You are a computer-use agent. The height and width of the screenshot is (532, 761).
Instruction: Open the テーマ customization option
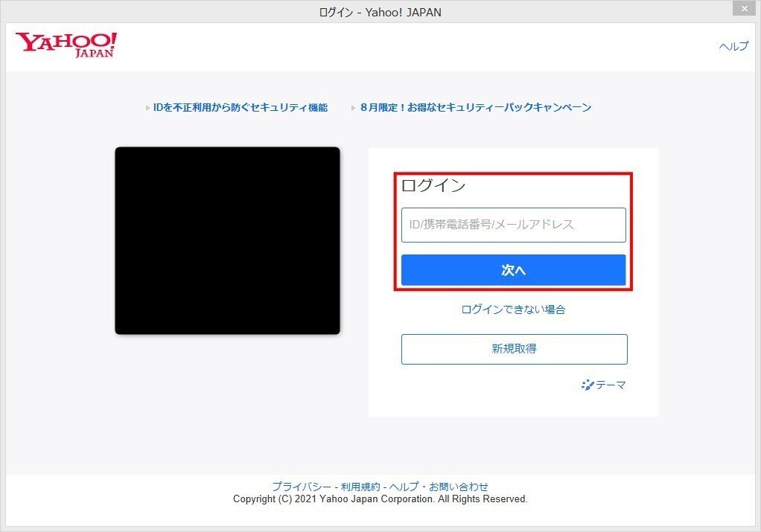click(611, 385)
